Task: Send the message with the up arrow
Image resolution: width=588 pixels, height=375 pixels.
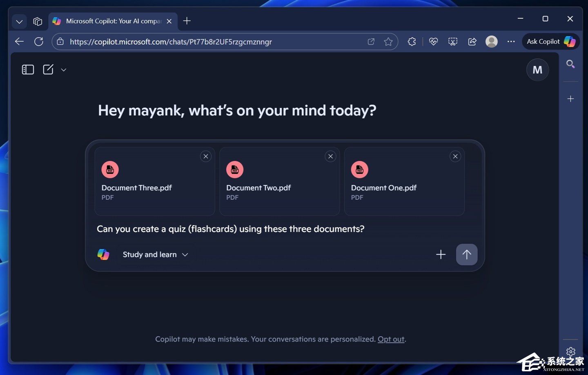Action: 466,254
